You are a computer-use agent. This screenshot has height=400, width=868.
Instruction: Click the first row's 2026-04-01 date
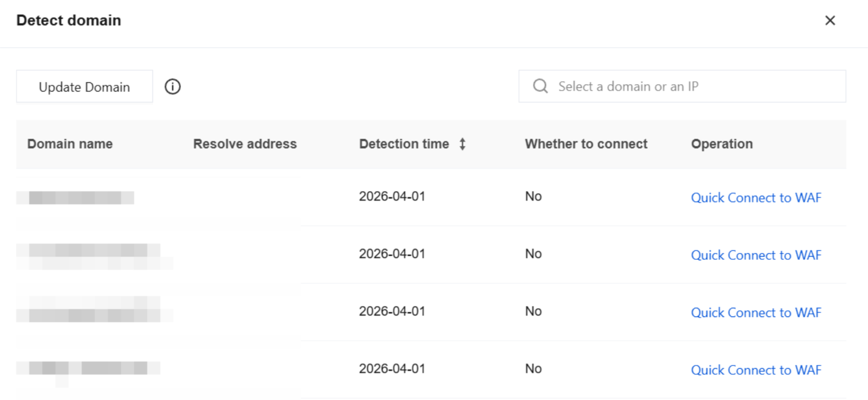[392, 196]
